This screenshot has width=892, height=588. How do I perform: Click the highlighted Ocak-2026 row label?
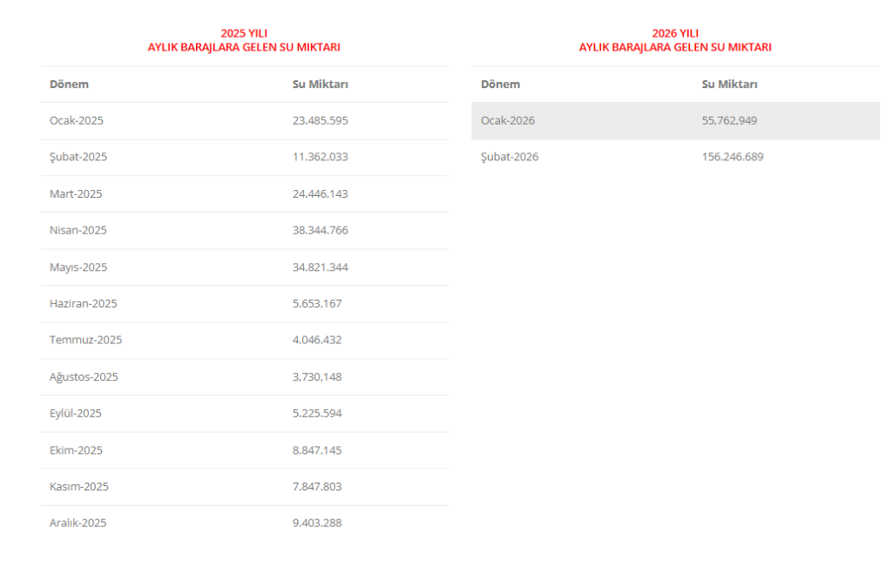[x=508, y=121]
